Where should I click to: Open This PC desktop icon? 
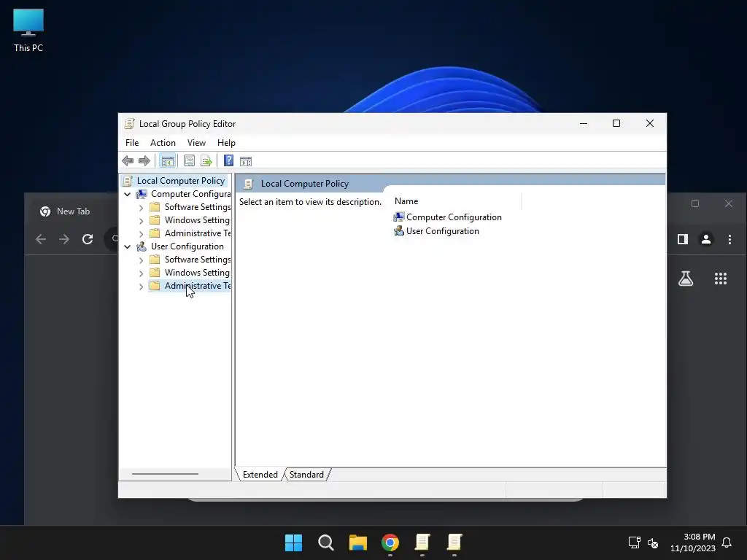28,31
